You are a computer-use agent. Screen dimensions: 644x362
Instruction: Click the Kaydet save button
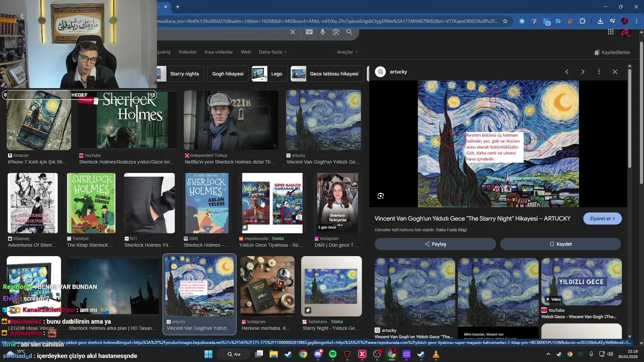[x=560, y=244]
